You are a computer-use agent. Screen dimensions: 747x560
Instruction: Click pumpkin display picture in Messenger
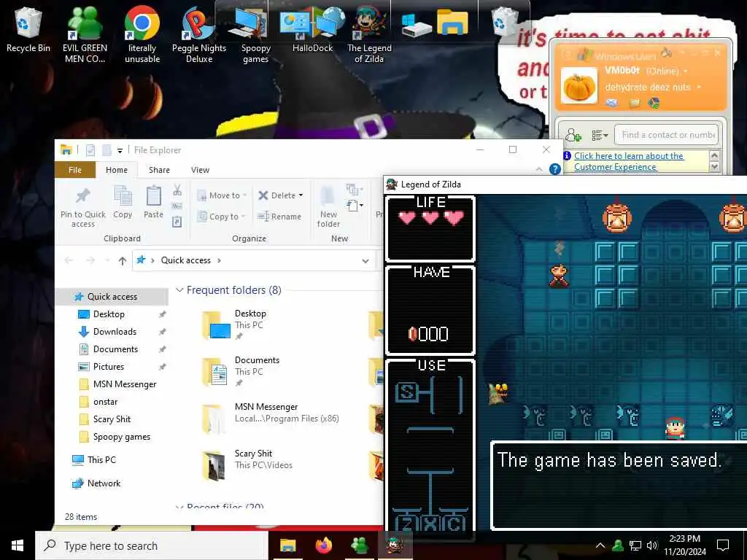578,86
